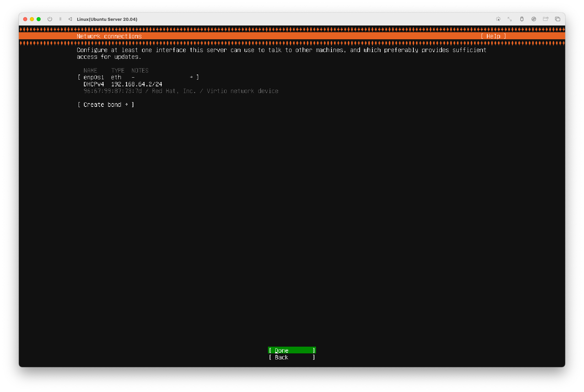This screenshot has height=392, width=584.
Task: Close the VM window with red button
Action: point(25,19)
